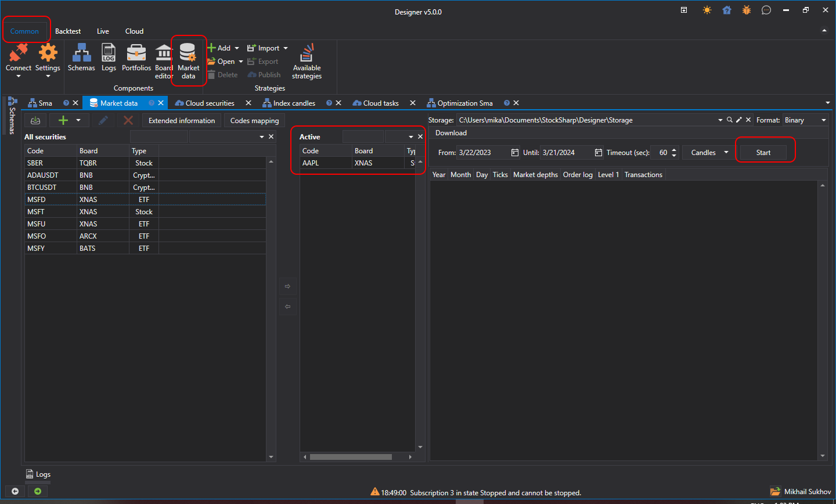Image resolution: width=836 pixels, height=504 pixels.
Task: Click the Extended information button
Action: pyautogui.click(x=182, y=121)
